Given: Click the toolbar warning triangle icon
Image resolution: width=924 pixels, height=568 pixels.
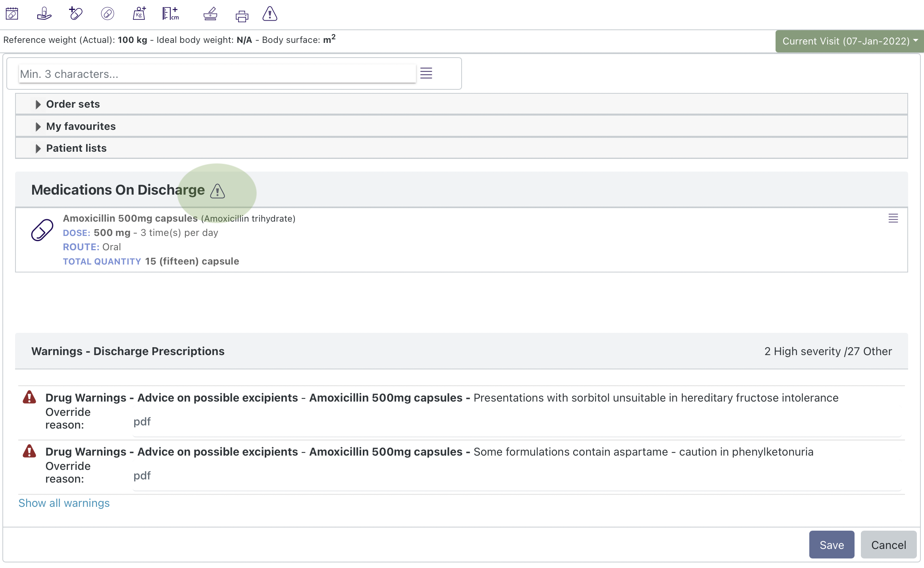Looking at the screenshot, I should pos(270,14).
